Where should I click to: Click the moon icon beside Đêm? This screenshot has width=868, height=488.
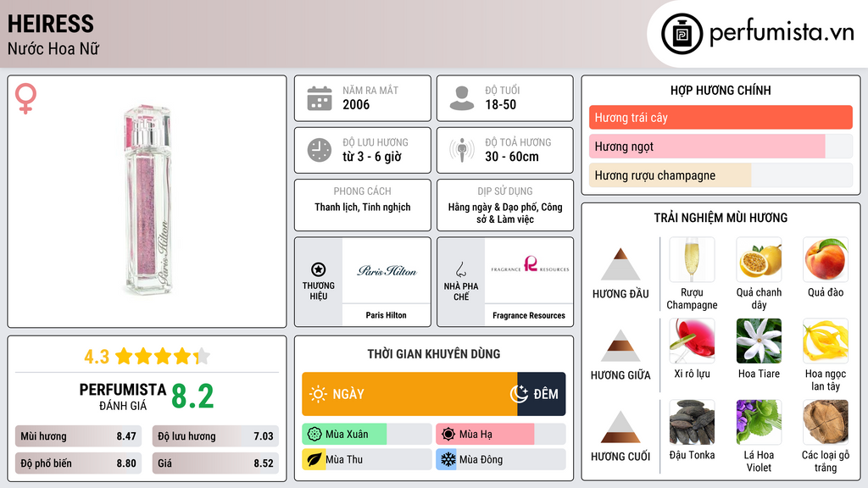pos(520,394)
